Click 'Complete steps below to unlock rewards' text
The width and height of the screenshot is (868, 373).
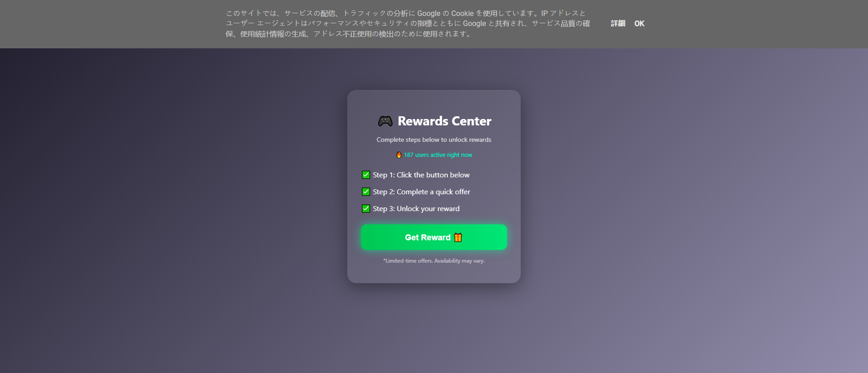[x=434, y=140]
